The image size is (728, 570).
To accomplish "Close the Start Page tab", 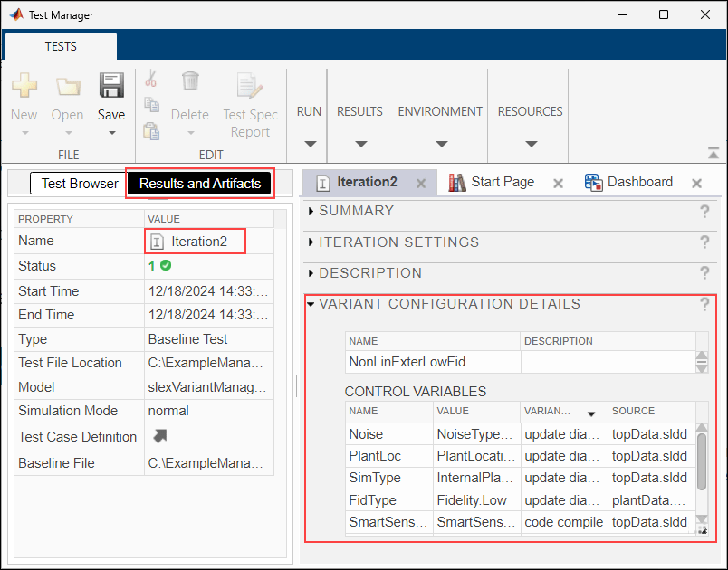I will tap(558, 183).
